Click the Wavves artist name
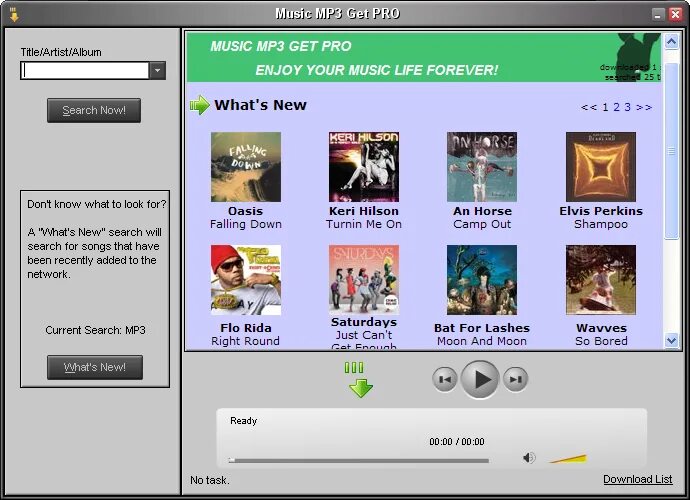Screen dimensions: 690x500 point(601,328)
